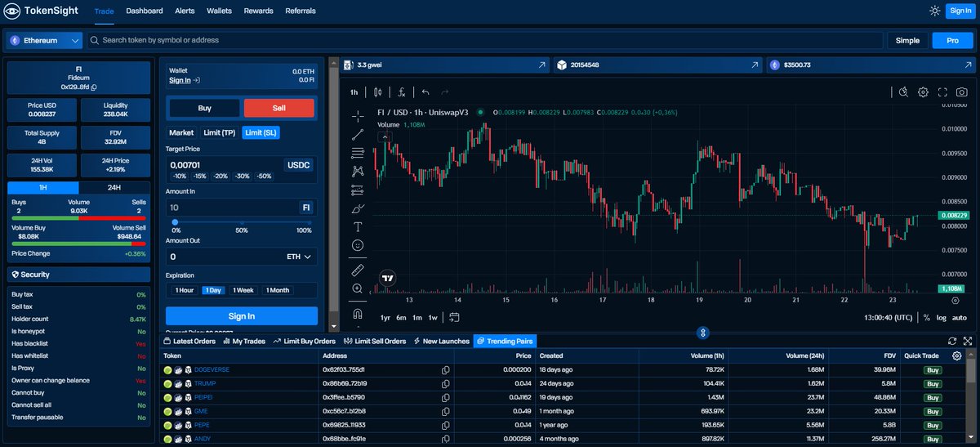Switch the interface to Pro mode
The width and height of the screenshot is (980, 447).
tap(952, 40)
